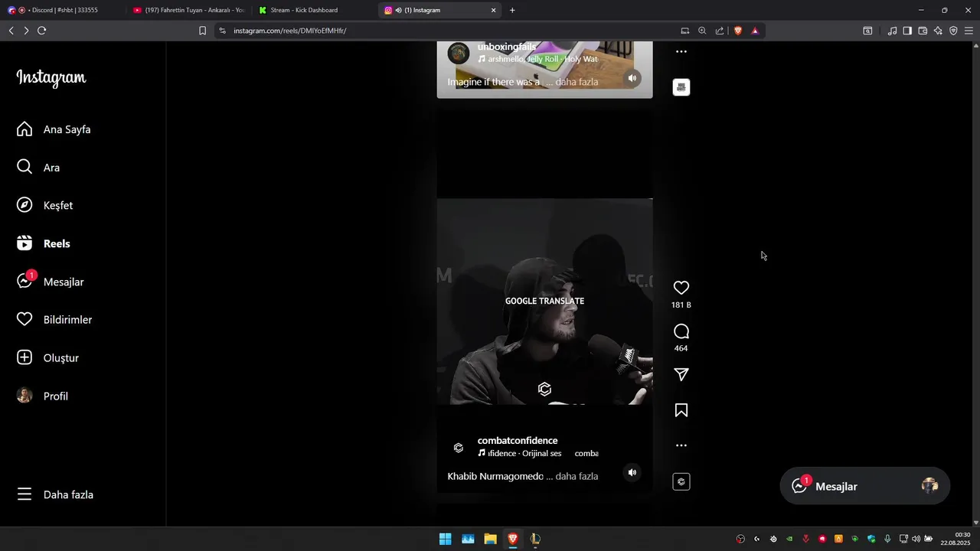The width and height of the screenshot is (980, 551).
Task: Switch to Fahrettin Tuyan YouTube tab
Action: 188,10
